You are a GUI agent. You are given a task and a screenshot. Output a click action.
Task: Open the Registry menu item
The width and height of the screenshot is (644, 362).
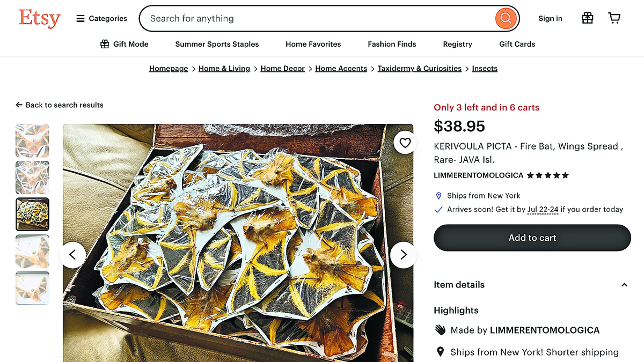click(457, 44)
